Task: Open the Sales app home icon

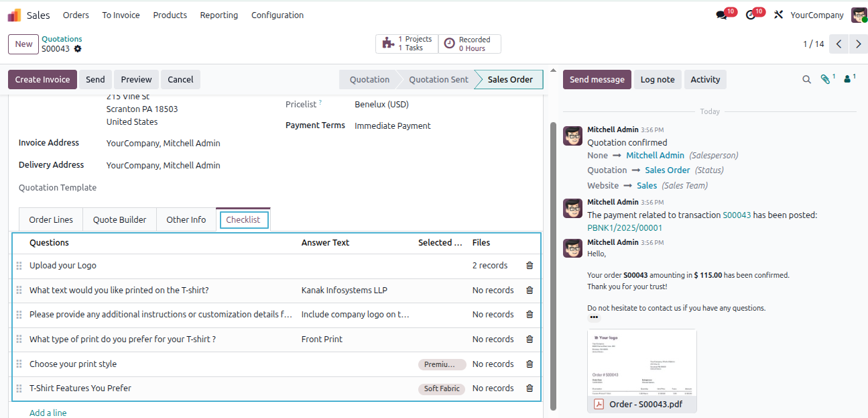Action: [14, 15]
